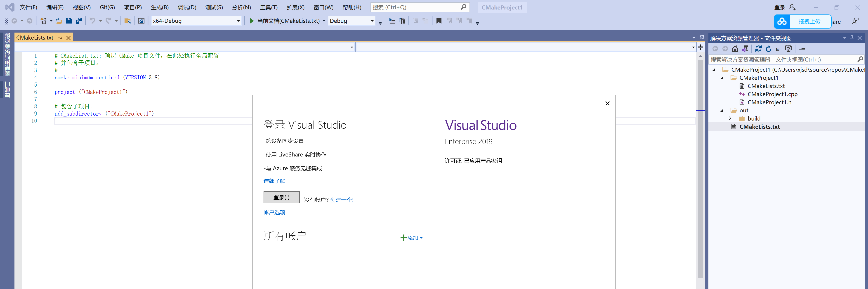Open the 服务器资源管理器 side tab
This screenshot has height=289, width=868.
7,54
